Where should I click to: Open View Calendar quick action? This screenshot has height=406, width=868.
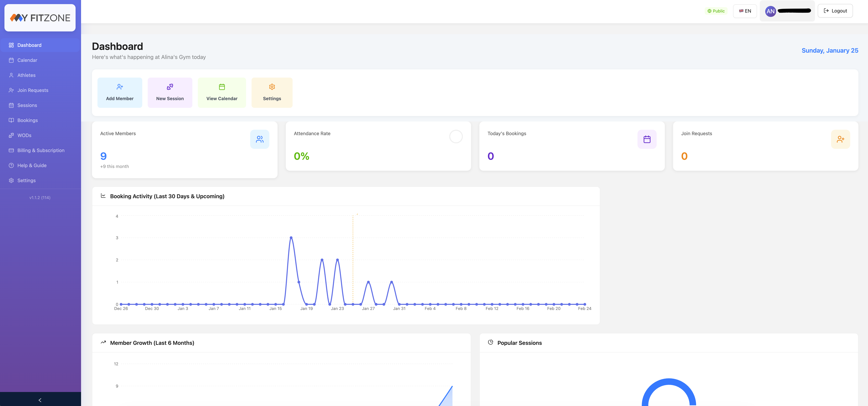(222, 93)
